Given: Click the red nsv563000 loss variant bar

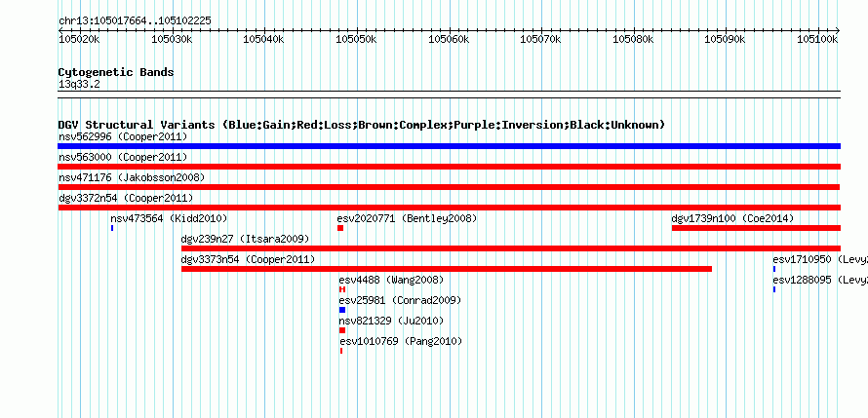Looking at the screenshot, I should 449,167.
